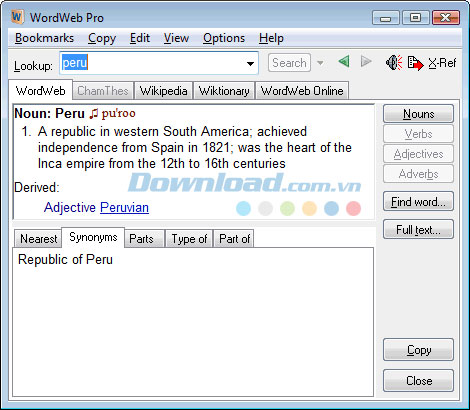Click the X-Ref cross reference button
The image size is (470, 410).
(442, 63)
